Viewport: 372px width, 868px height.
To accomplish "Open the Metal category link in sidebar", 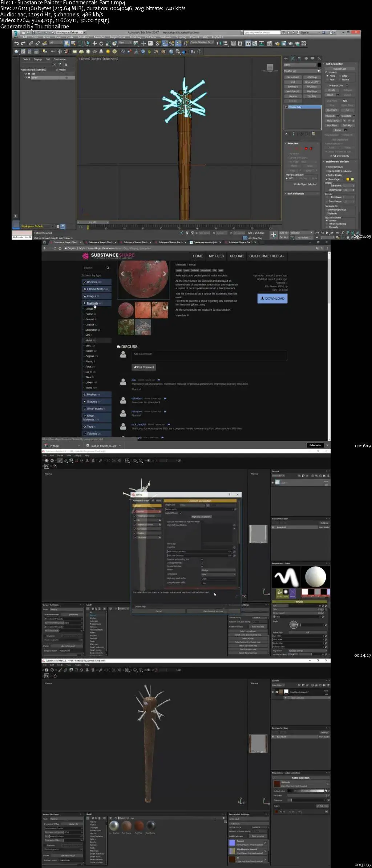I will point(89,340).
